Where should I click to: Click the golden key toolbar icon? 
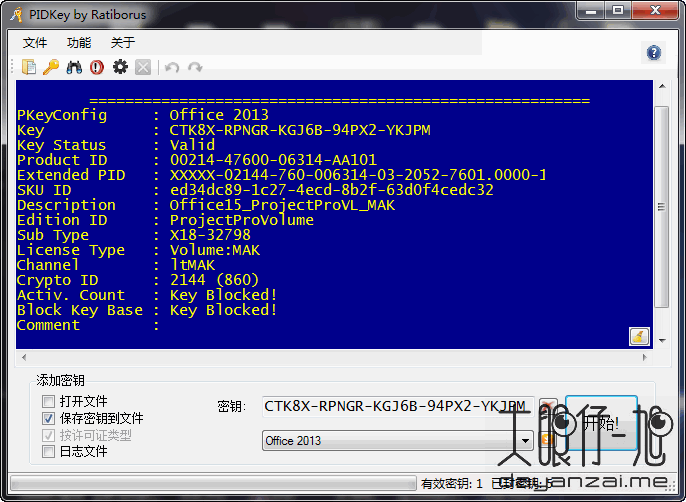point(51,67)
